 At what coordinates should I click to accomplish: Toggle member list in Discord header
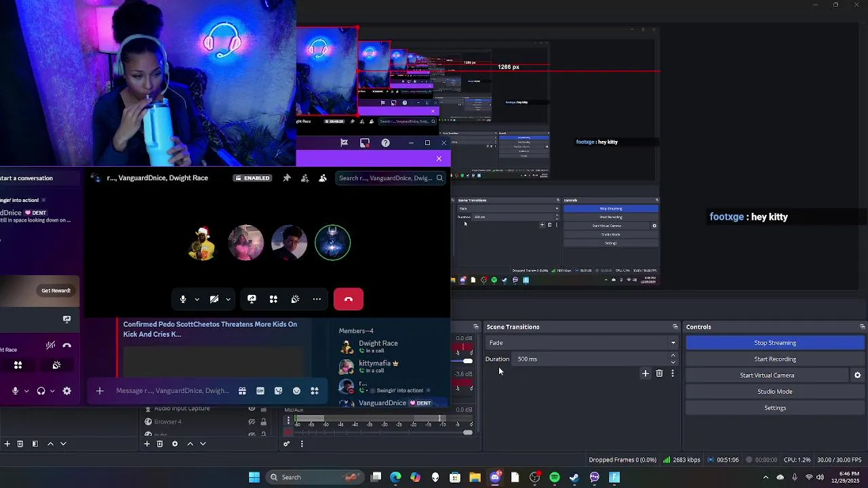[322, 178]
